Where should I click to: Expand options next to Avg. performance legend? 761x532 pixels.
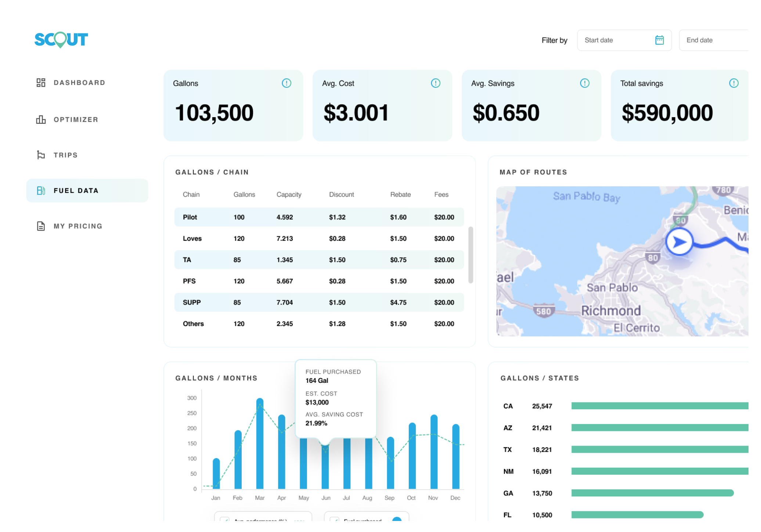coord(299,521)
